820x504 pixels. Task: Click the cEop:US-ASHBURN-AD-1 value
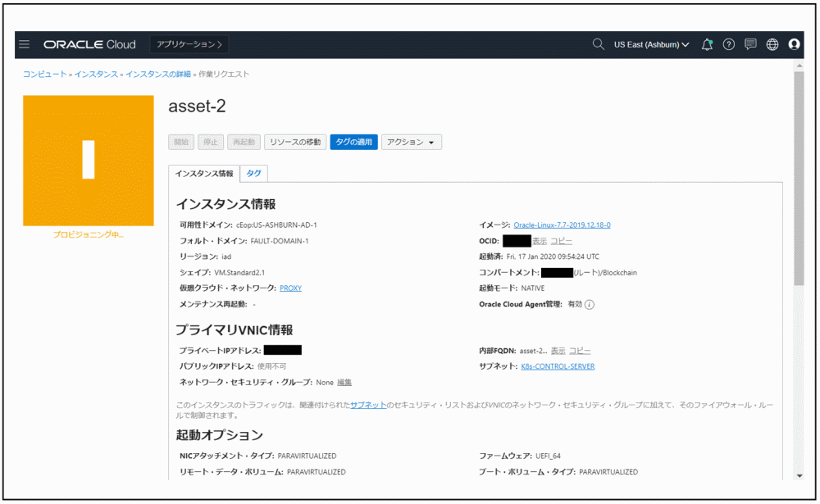pyautogui.click(x=276, y=225)
